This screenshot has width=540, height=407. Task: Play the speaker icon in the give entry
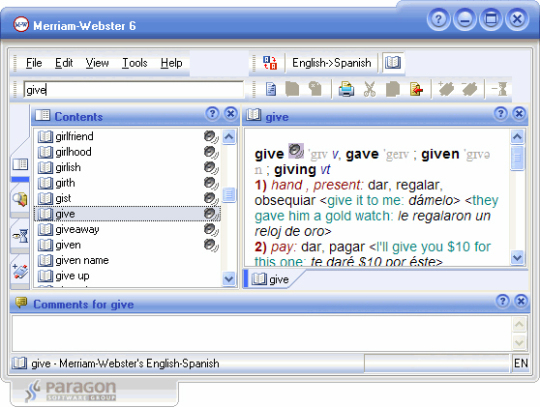[x=296, y=150]
